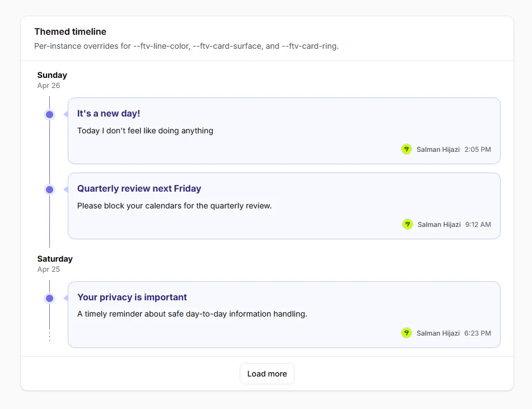Viewport: 532px width, 409px height.
Task: Click the Salman Hijazi name next to 6:23 PM
Action: click(x=438, y=333)
